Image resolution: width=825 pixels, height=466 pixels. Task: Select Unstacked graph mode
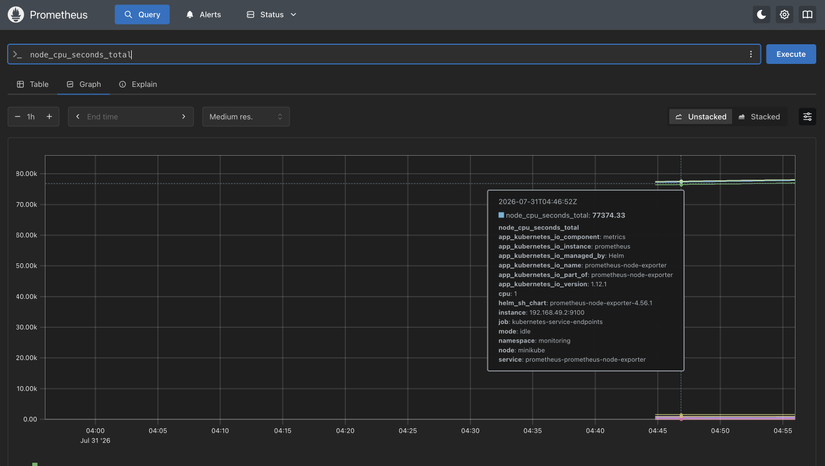(700, 117)
